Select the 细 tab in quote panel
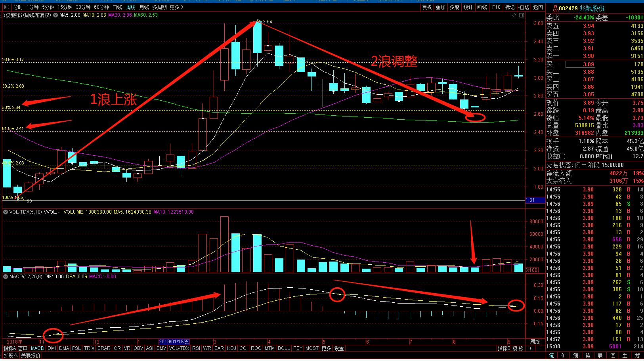644x361 pixels. coord(576,356)
